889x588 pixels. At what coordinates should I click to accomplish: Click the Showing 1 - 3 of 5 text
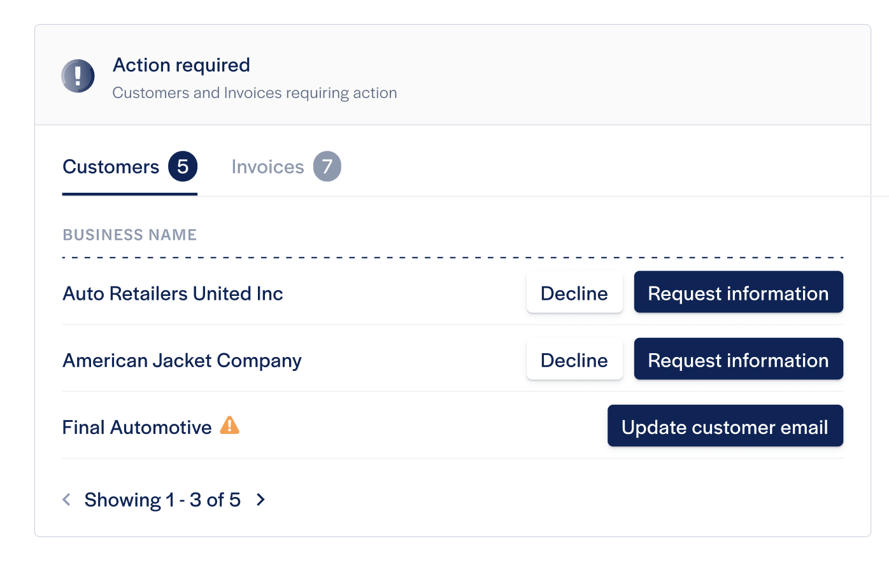(162, 500)
